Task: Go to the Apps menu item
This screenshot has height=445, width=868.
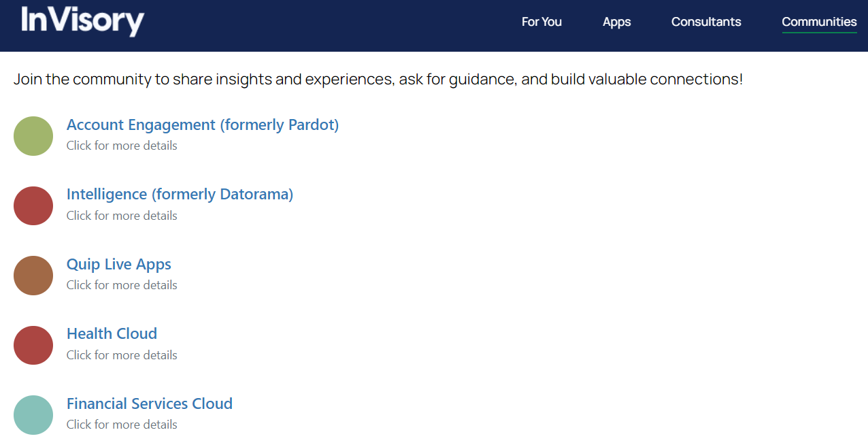Action: pyautogui.click(x=616, y=22)
